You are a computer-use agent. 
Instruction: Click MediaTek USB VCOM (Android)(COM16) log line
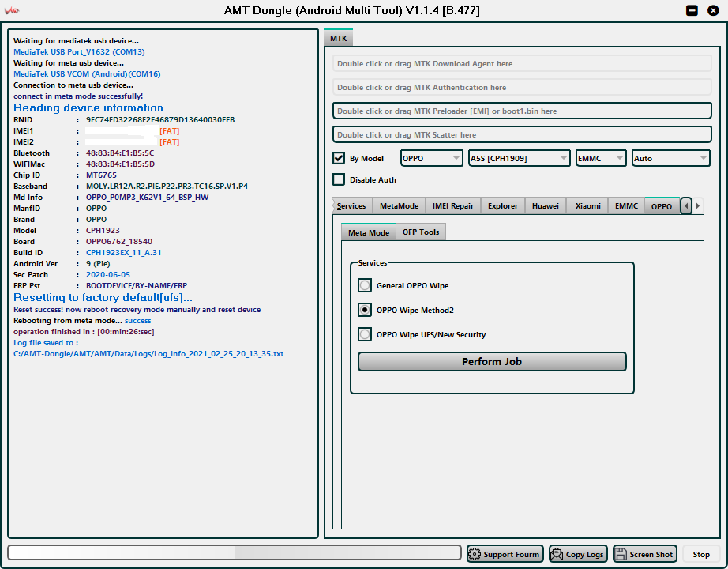tap(87, 74)
